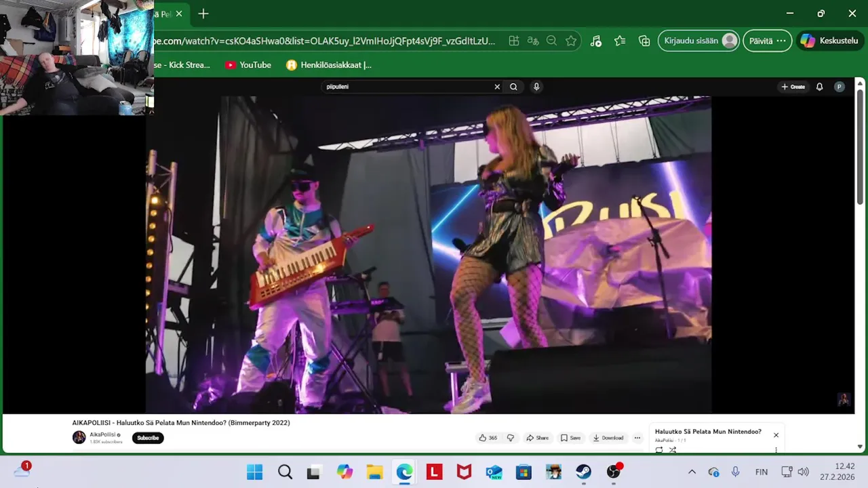Click the Download button under video
Screen dimensions: 868x488
pyautogui.click(x=608, y=438)
